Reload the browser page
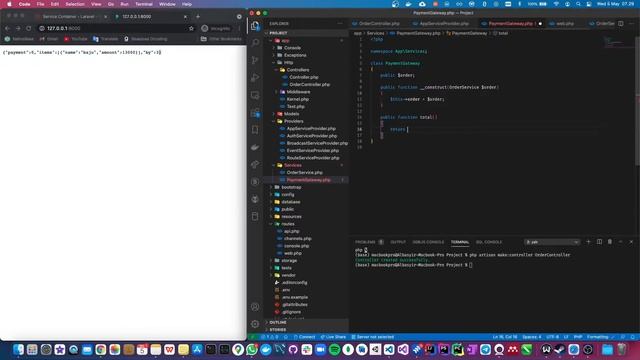The height and width of the screenshot is (360, 640). [x=29, y=28]
